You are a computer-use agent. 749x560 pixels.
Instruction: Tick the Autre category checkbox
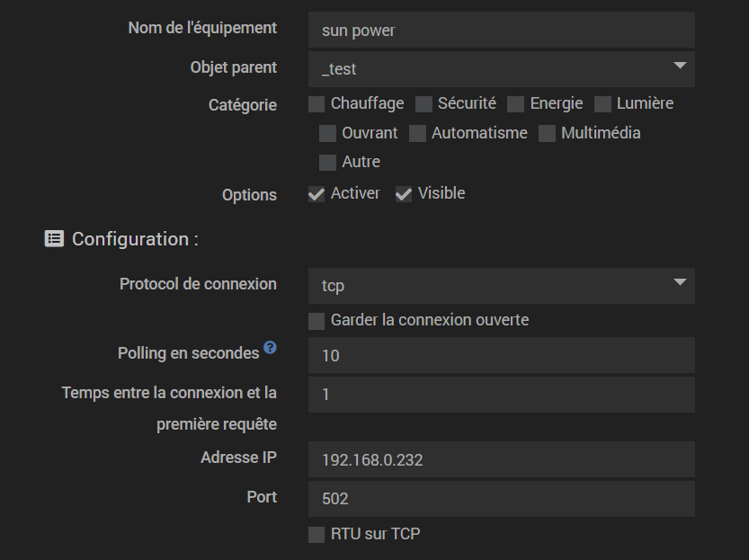point(327,163)
